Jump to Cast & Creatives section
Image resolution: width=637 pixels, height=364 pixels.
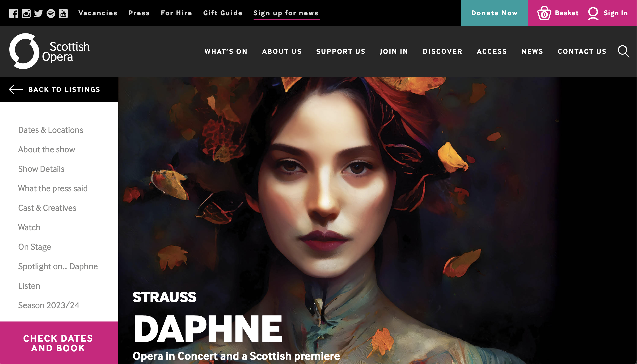click(47, 208)
